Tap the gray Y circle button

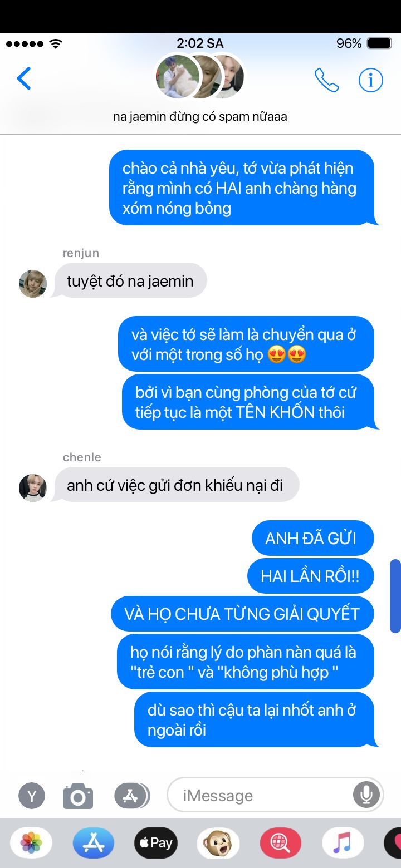pyautogui.click(x=32, y=796)
